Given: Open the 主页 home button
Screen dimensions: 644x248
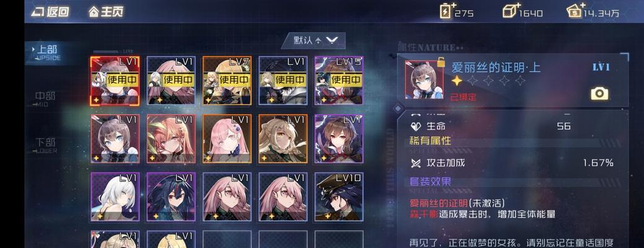Looking at the screenshot, I should [x=106, y=12].
